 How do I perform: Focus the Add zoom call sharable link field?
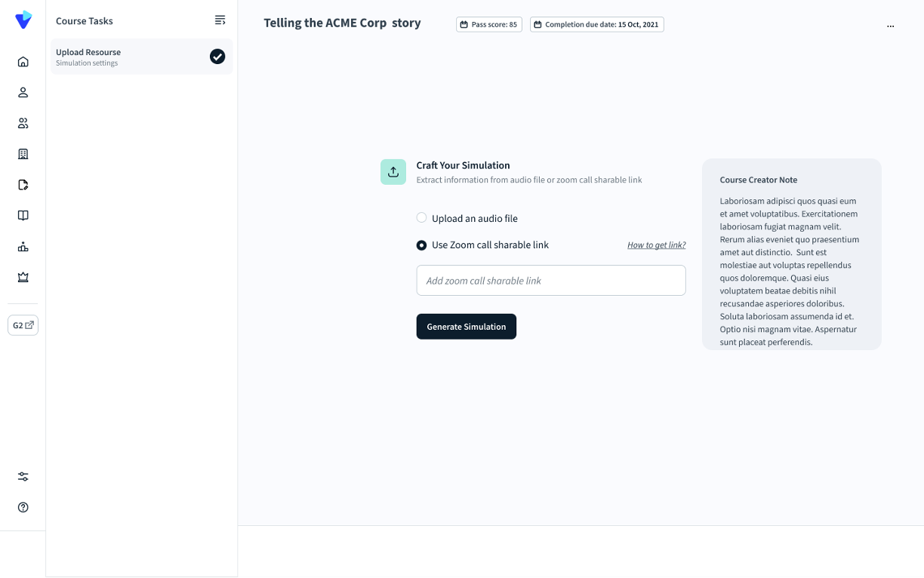point(551,281)
